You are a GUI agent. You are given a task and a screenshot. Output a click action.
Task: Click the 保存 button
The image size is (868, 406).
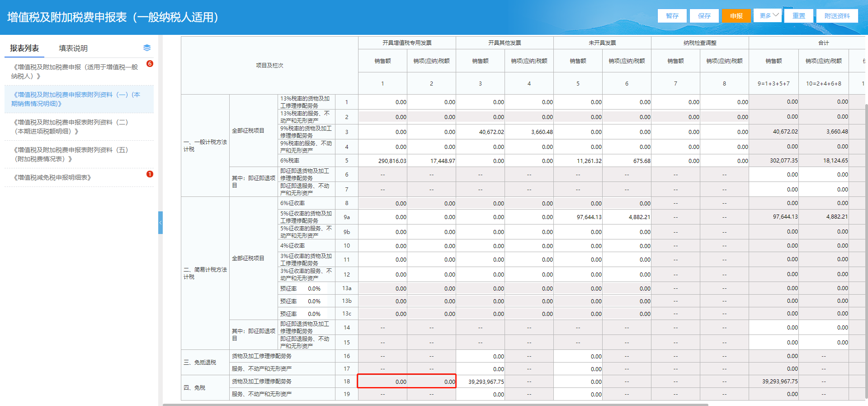click(x=704, y=16)
